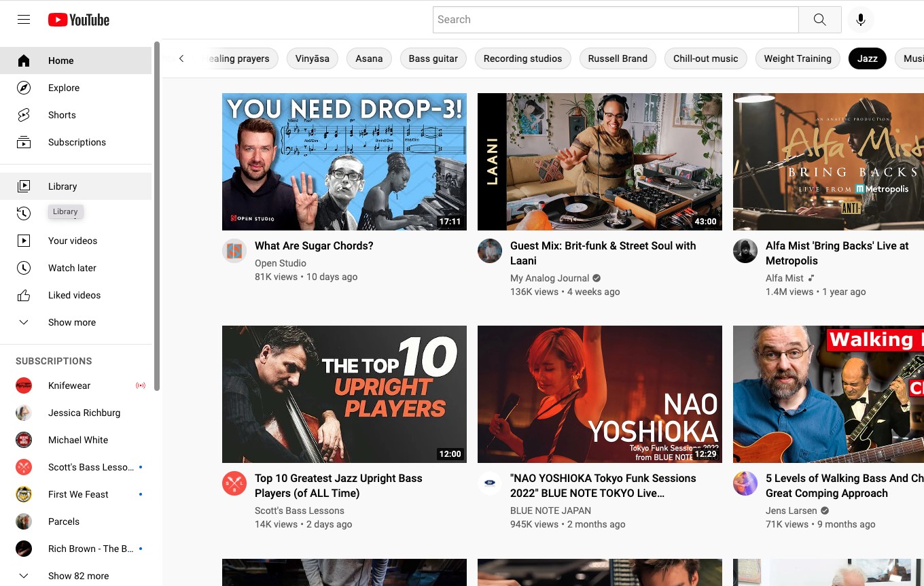Click the Michael White channel avatar
Image resolution: width=924 pixels, height=586 pixels.
[x=24, y=440]
